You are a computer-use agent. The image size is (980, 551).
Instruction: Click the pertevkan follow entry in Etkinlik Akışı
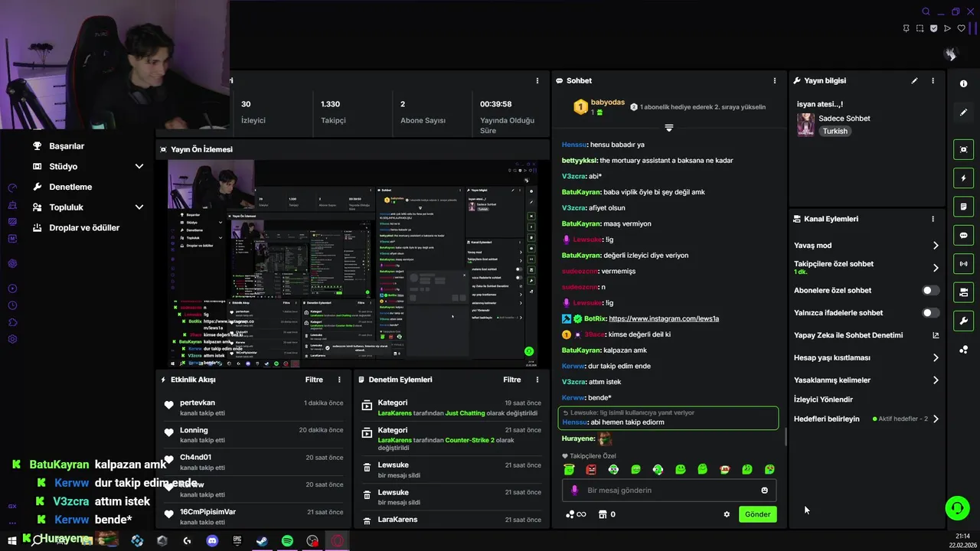pyautogui.click(x=254, y=407)
